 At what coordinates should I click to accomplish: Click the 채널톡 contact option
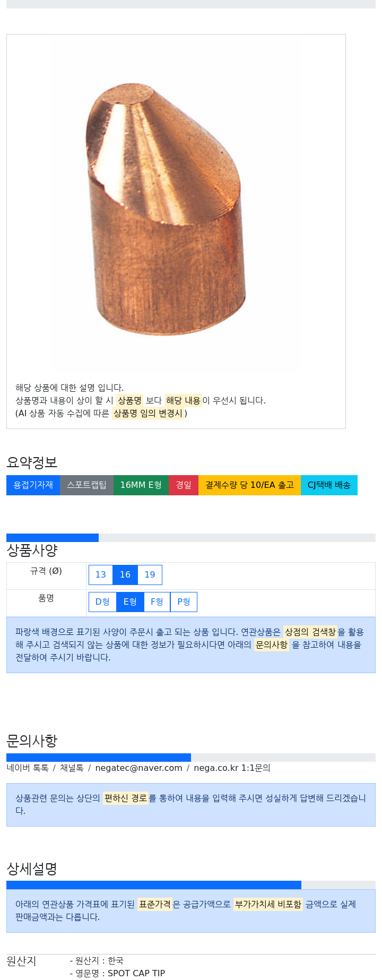[72, 768]
